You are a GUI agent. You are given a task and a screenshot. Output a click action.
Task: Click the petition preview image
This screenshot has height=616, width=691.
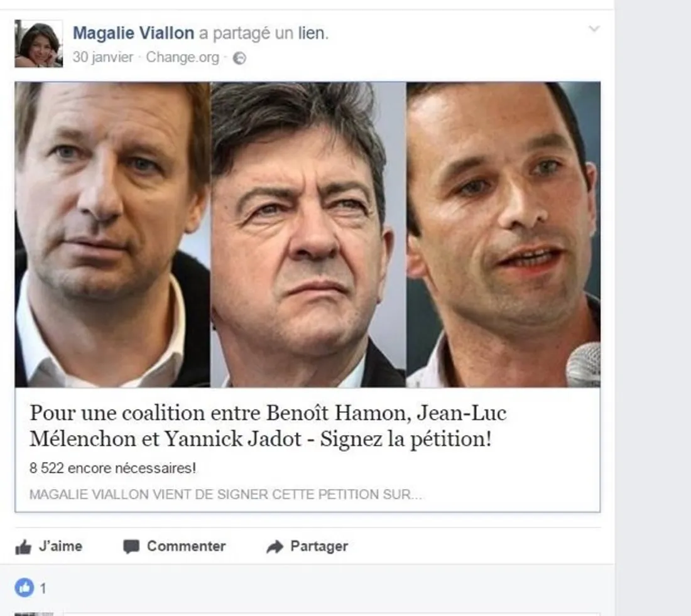[x=308, y=234]
